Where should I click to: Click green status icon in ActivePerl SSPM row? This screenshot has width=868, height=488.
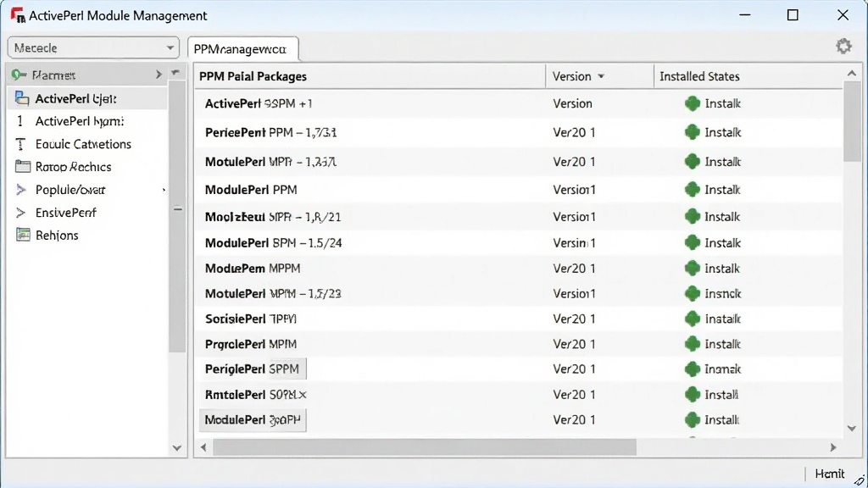(x=692, y=103)
